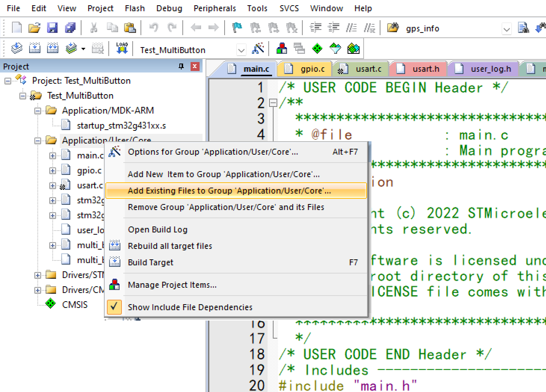
Task: Insert a bookmark with the flag icon
Action: coord(237,28)
